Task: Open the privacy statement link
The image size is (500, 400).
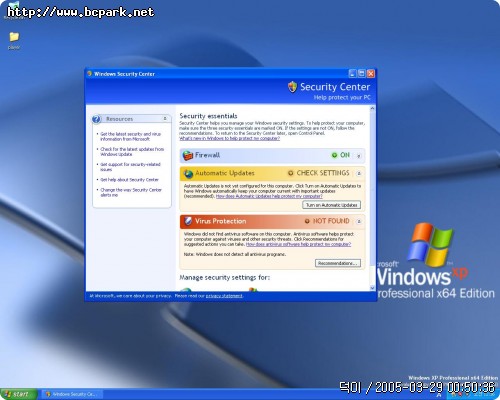Action: (x=224, y=296)
